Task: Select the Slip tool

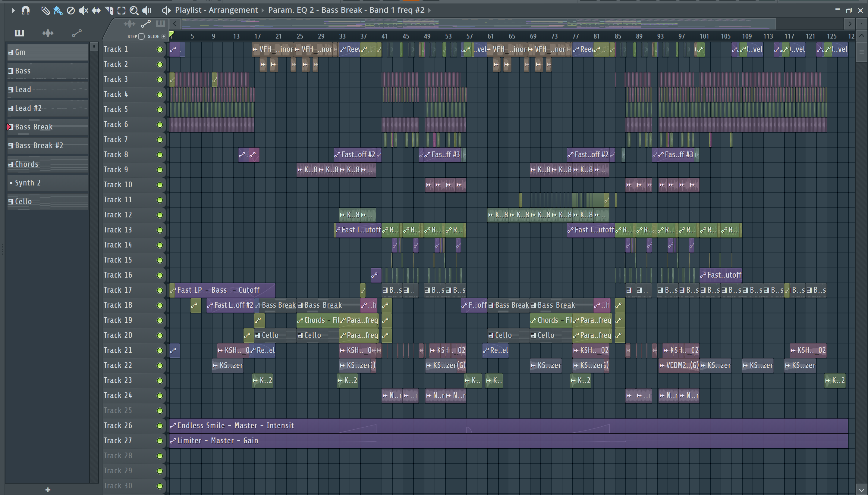Action: [x=96, y=10]
